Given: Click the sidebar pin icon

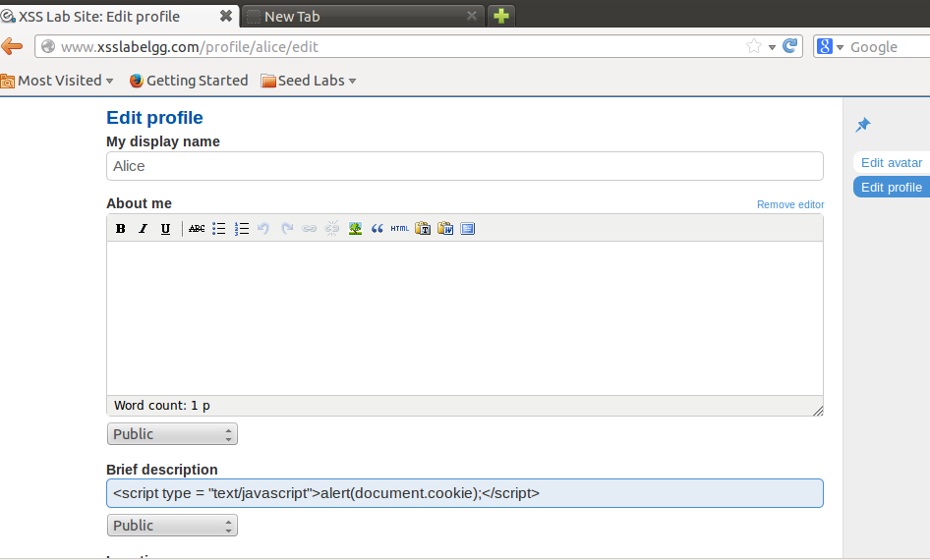Looking at the screenshot, I should pyautogui.click(x=863, y=125).
